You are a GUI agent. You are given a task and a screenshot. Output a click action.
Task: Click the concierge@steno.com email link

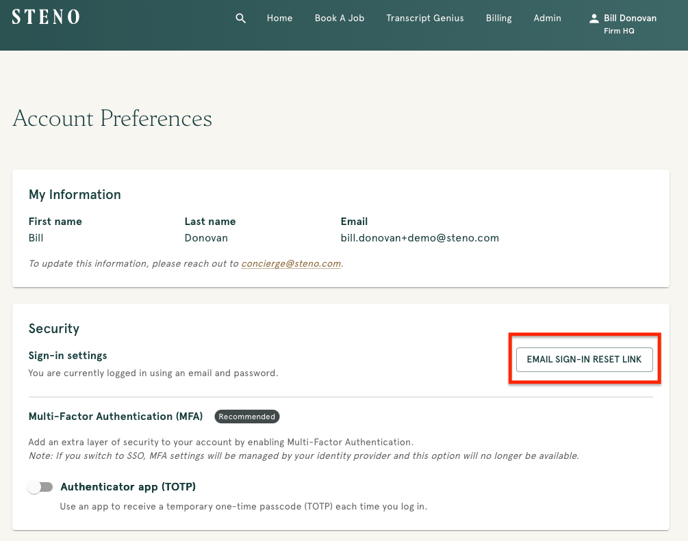(291, 264)
